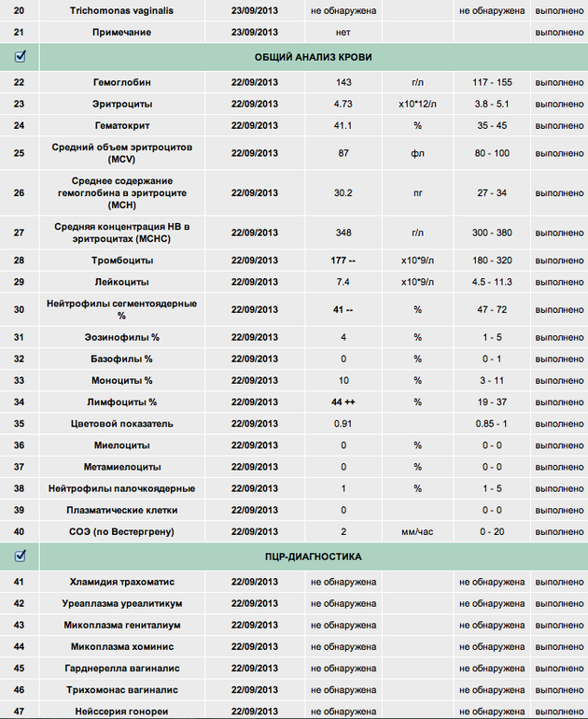Select the Цветовой показатель row name

(x=122, y=424)
